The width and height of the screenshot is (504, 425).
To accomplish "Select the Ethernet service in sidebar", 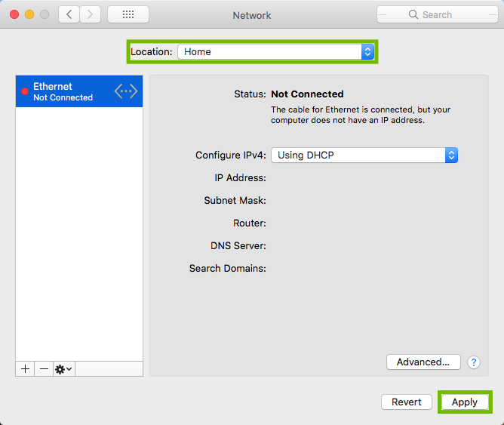I will (79, 91).
